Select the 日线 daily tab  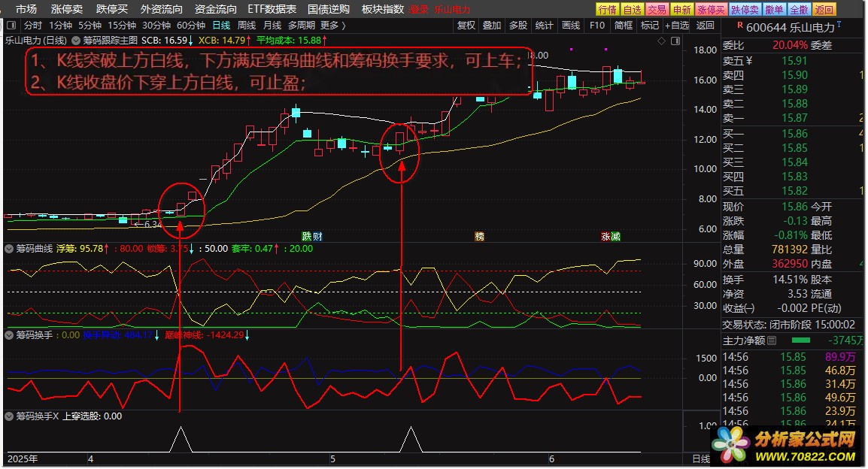[x=221, y=26]
